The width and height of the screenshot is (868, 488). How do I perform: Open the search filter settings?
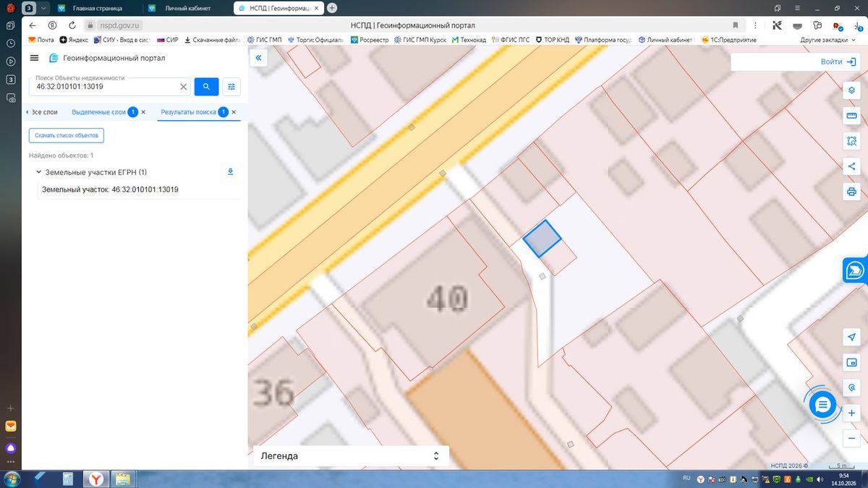(231, 87)
